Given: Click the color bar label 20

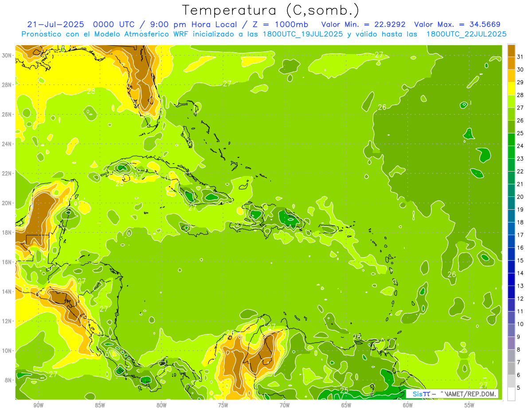Looking at the screenshot, I should tap(520, 197).
